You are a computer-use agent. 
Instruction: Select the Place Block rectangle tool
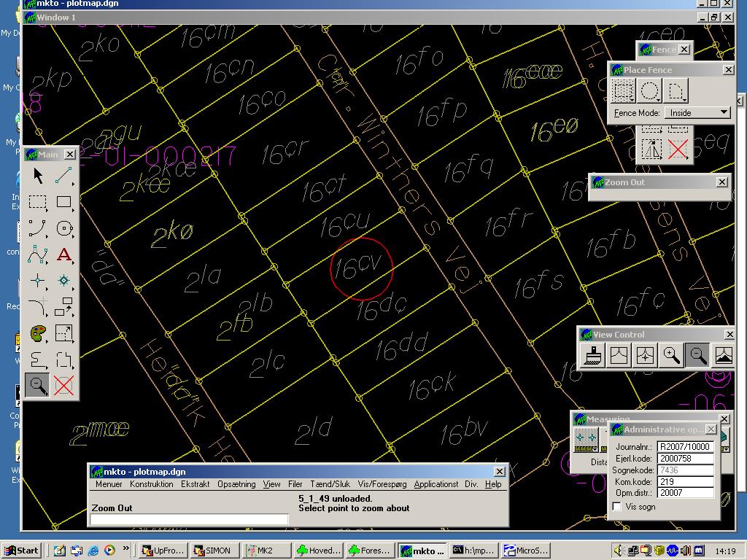click(x=63, y=202)
